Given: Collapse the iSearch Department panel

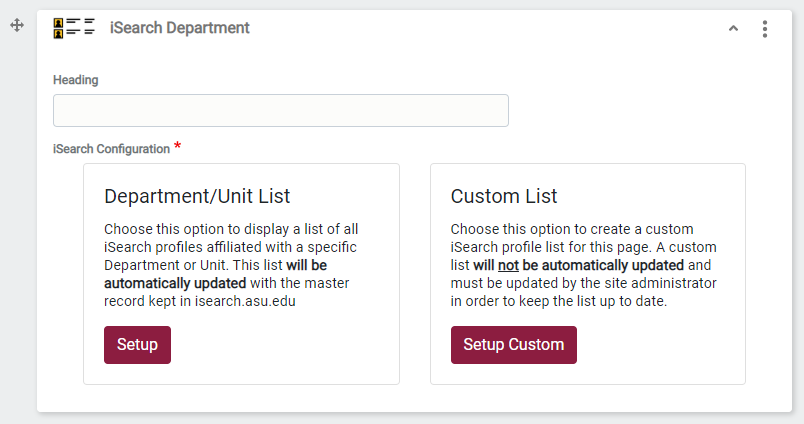Looking at the screenshot, I should [x=733, y=29].
